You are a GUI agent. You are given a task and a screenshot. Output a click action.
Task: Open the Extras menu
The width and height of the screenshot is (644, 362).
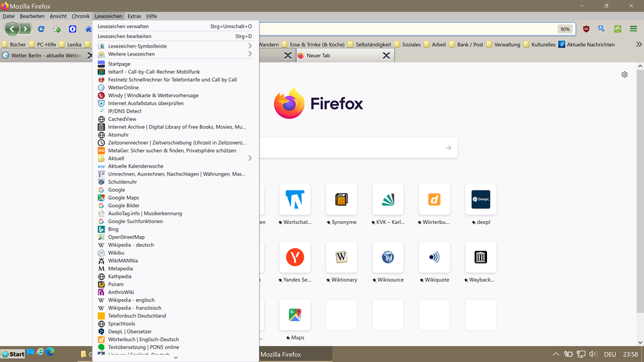pyautogui.click(x=134, y=16)
